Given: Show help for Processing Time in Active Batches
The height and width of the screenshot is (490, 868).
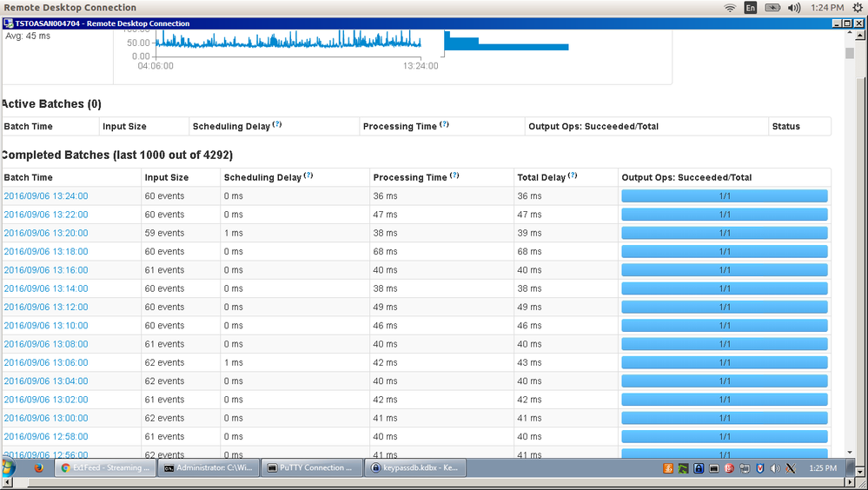Looking at the screenshot, I should click(x=444, y=125).
